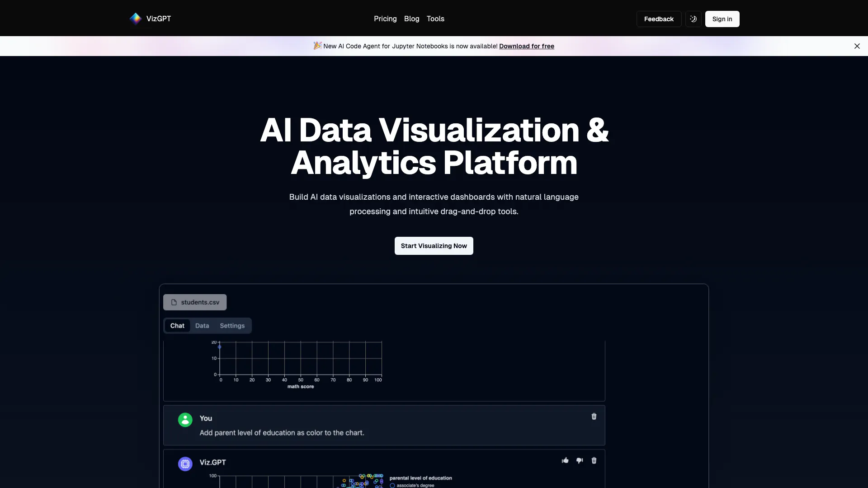Give thumbs down to Viz.GPT response
The height and width of the screenshot is (488, 868).
pos(580,460)
